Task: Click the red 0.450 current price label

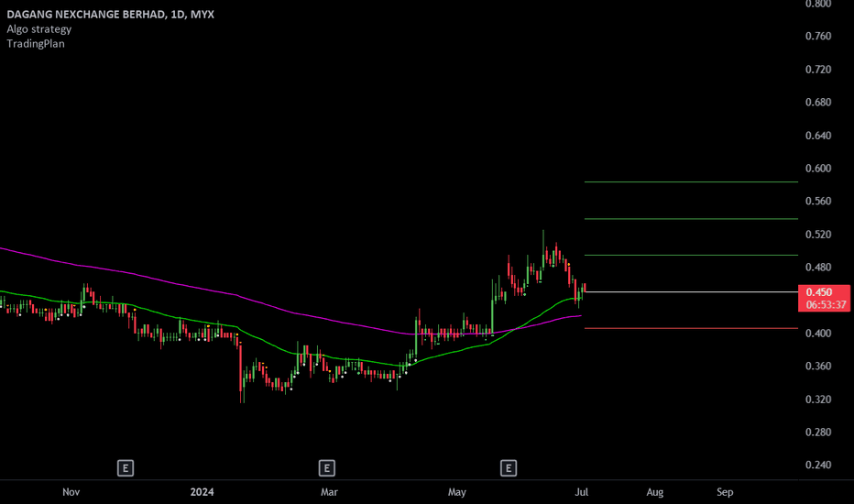Action: [x=818, y=292]
